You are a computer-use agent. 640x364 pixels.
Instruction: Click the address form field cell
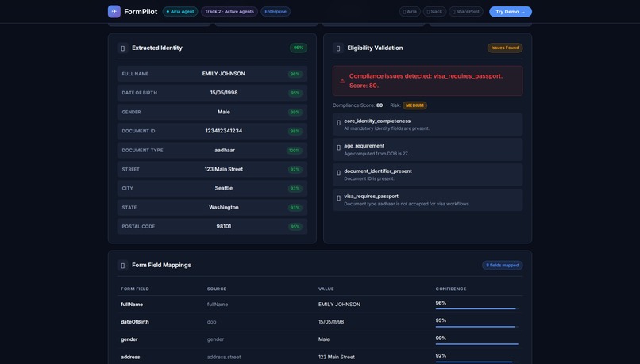point(130,357)
